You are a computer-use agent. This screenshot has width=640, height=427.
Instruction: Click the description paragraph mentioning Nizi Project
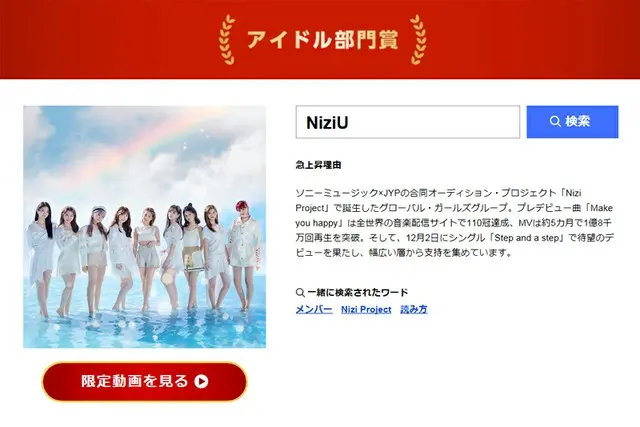tap(454, 223)
